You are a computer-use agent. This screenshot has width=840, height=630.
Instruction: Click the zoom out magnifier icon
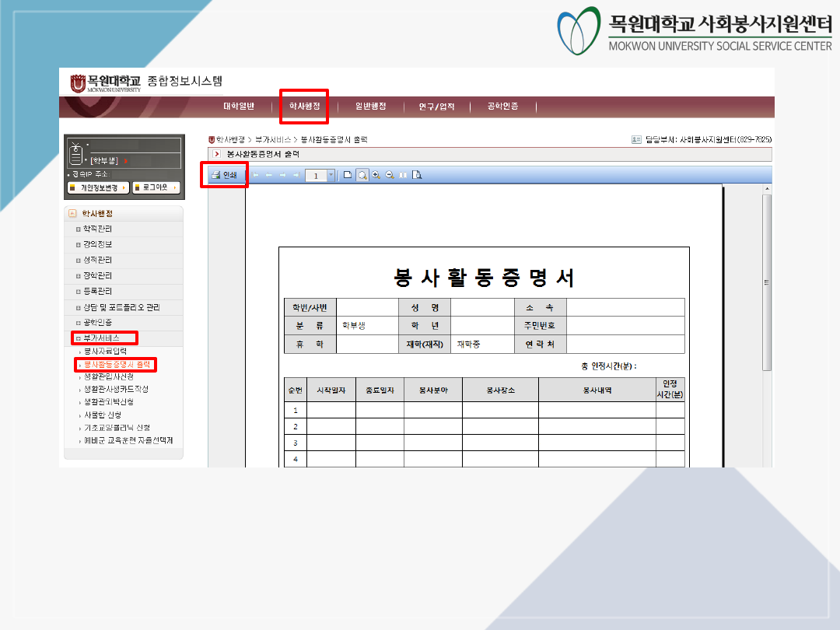pos(390,175)
